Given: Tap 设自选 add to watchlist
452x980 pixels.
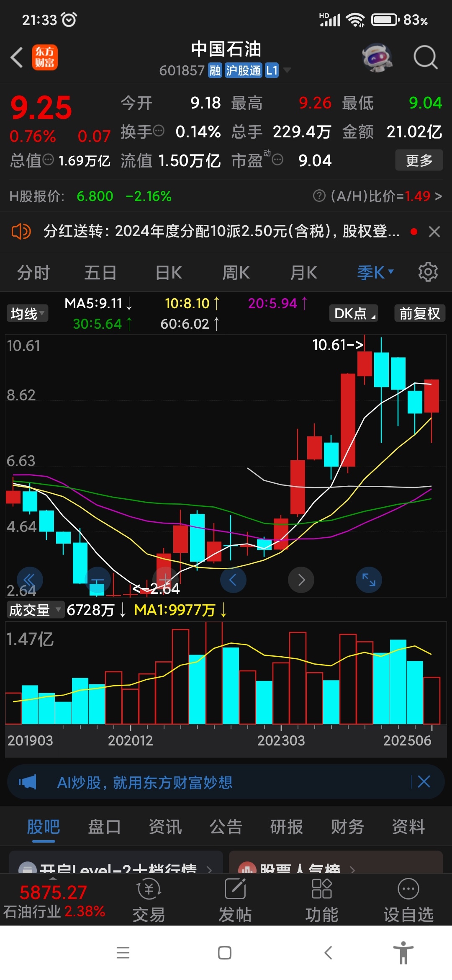Looking at the screenshot, I should [x=408, y=900].
